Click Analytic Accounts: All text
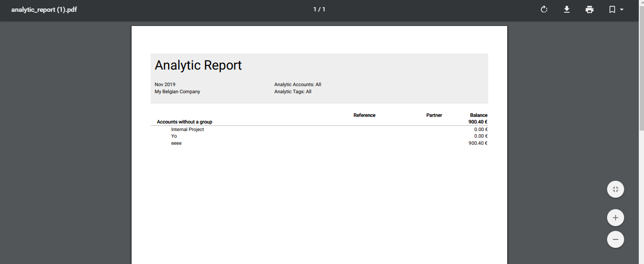Image resolution: width=644 pixels, height=264 pixels. click(x=298, y=85)
